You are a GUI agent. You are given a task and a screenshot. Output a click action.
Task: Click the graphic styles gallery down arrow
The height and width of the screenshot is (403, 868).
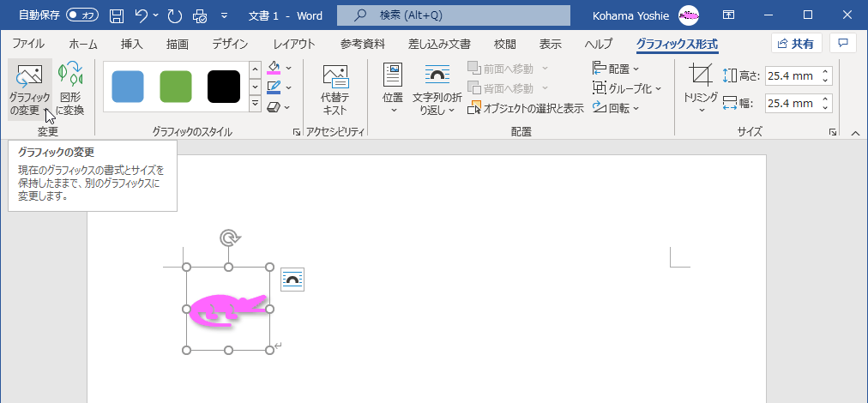(256, 87)
